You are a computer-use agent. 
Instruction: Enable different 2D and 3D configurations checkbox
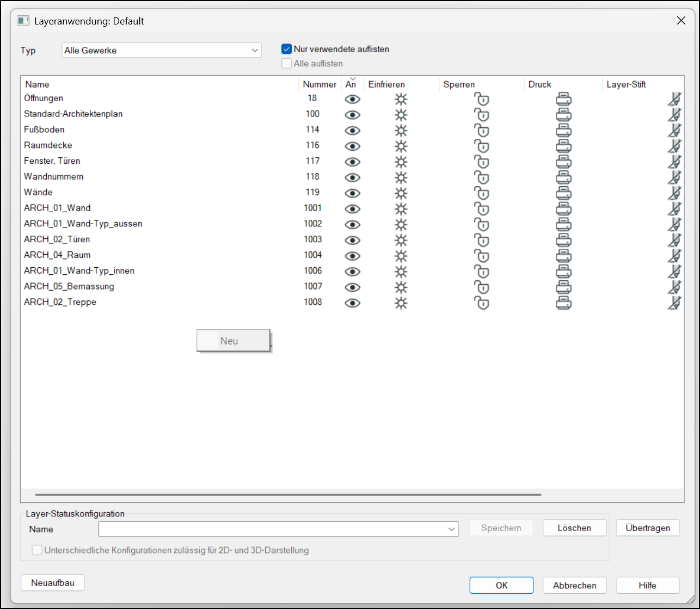[x=37, y=550]
